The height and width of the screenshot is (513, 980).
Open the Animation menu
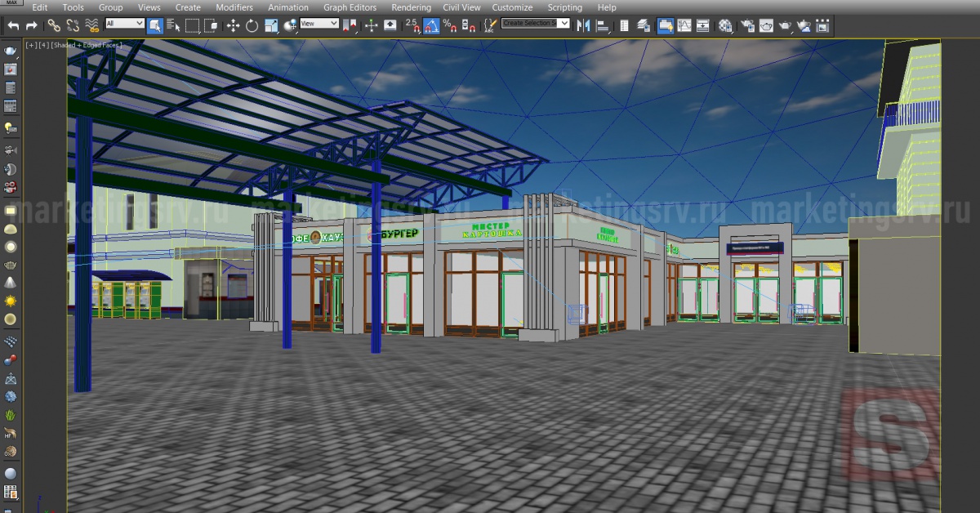click(x=288, y=7)
